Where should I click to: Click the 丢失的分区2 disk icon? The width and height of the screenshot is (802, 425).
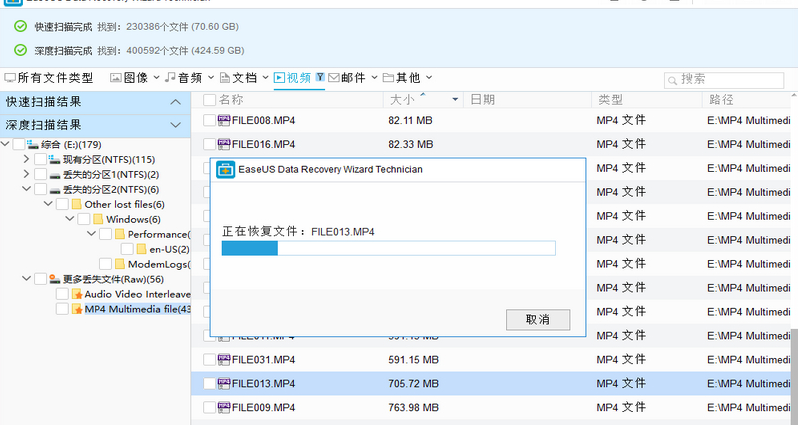55,190
